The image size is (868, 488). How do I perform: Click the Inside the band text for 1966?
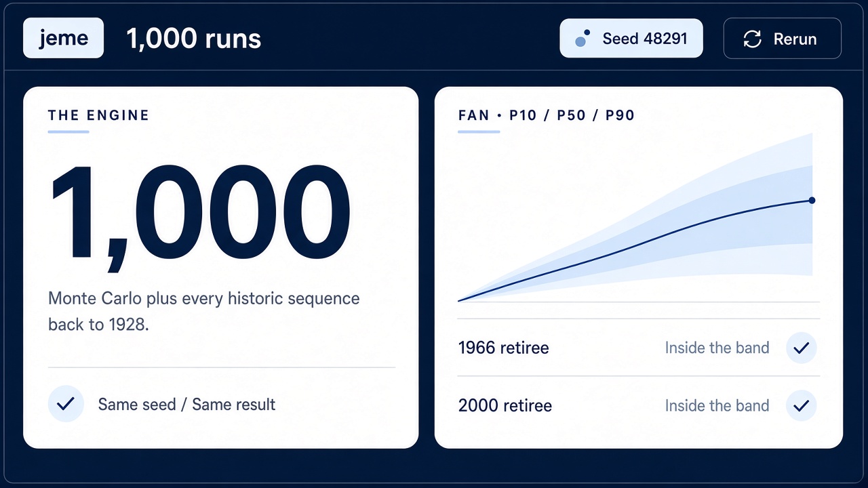click(x=717, y=348)
